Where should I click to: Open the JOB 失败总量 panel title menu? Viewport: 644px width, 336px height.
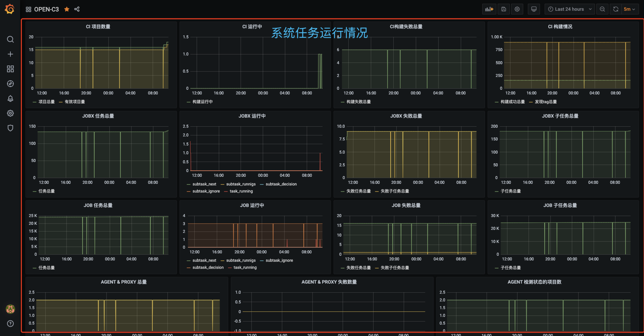point(406,205)
